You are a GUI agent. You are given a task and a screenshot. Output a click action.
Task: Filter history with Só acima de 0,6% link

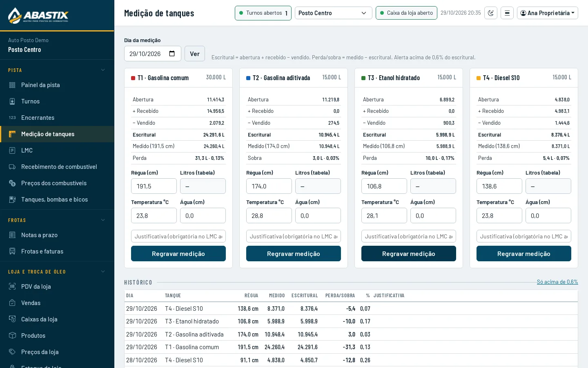tap(557, 282)
